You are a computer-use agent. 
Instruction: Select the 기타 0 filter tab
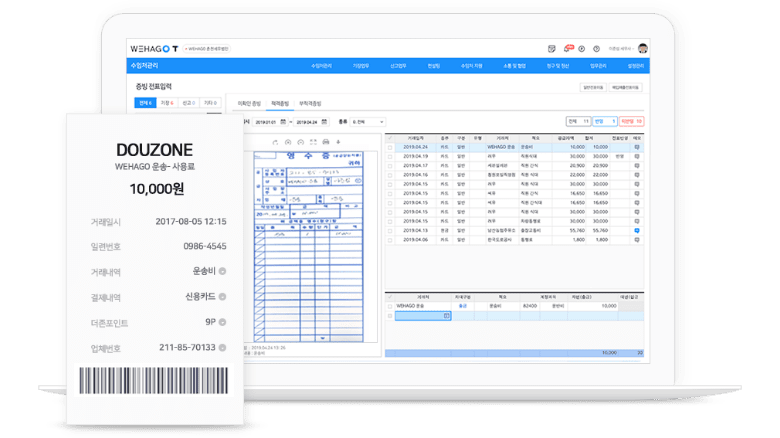(x=210, y=103)
